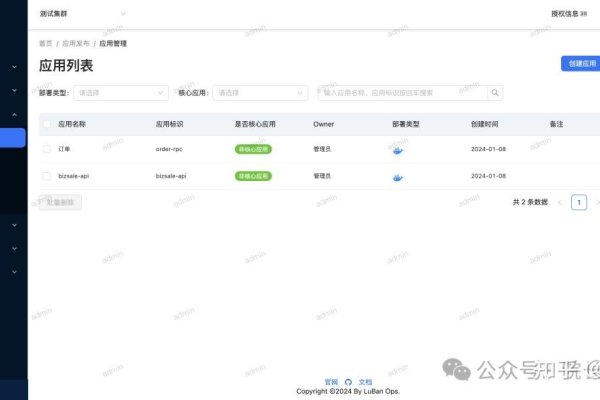Click the 应用名称 column header
Viewport: 600px width, 400px height.
tap(72, 124)
